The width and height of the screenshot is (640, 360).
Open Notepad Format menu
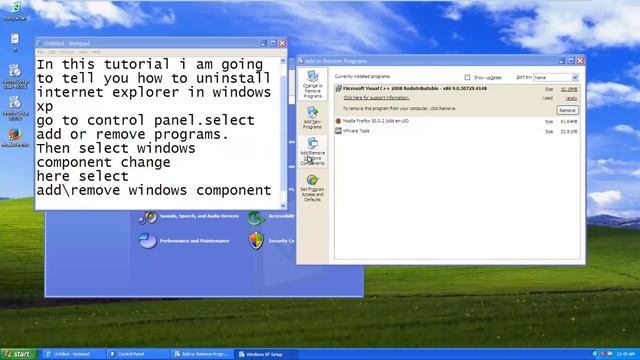67,52
